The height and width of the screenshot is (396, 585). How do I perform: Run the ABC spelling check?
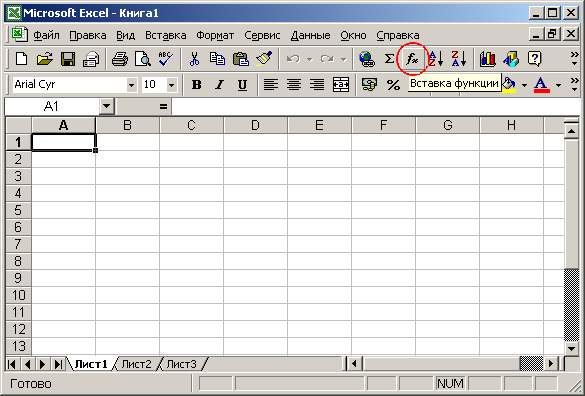click(x=165, y=59)
